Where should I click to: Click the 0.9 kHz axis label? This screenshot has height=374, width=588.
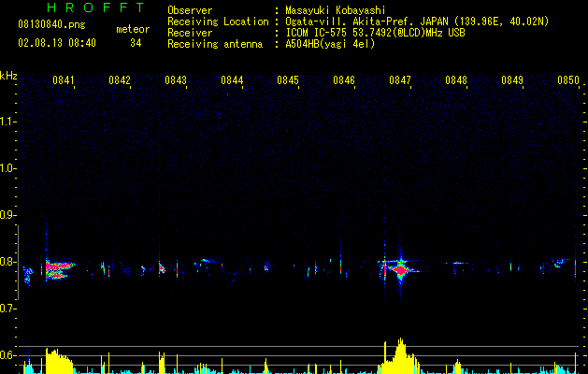(x=7, y=215)
